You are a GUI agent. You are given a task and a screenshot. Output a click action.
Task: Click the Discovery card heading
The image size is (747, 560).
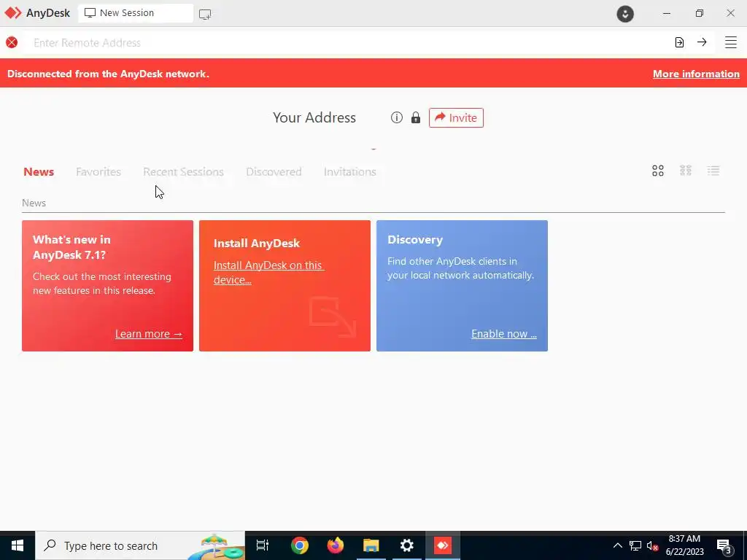pyautogui.click(x=415, y=239)
